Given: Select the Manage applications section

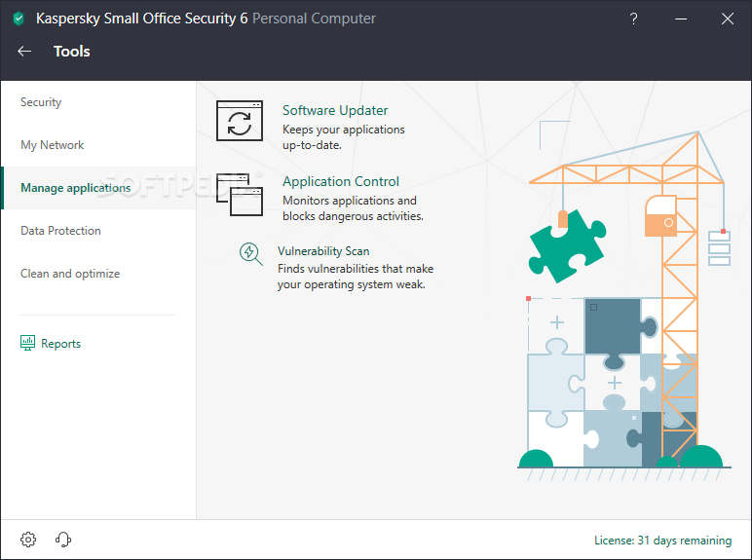Looking at the screenshot, I should [98, 188].
